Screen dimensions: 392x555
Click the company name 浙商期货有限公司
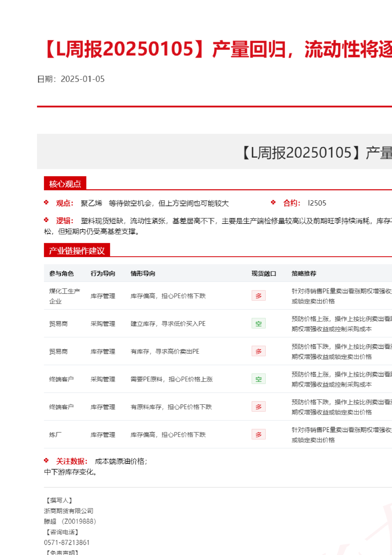coord(69,511)
